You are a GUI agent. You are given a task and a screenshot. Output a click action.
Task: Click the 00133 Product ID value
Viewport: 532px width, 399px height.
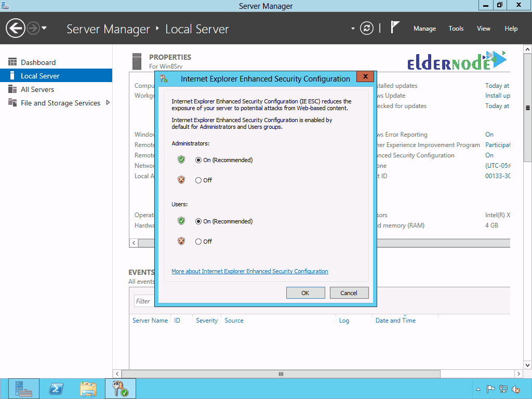pos(497,176)
